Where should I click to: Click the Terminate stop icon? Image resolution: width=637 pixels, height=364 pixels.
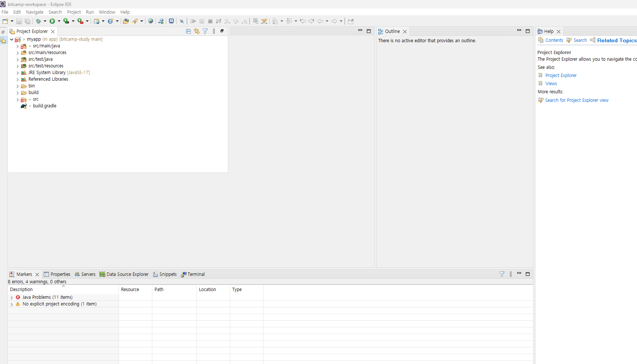point(210,21)
